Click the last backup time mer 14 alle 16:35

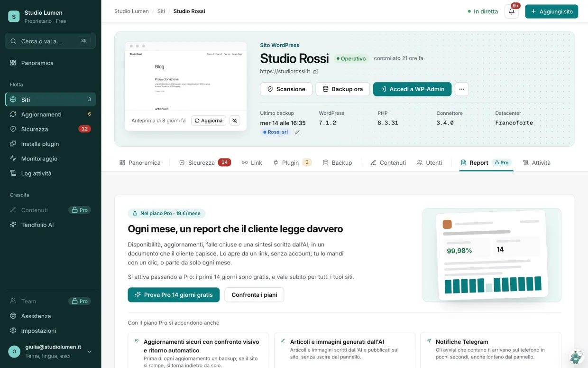coord(283,123)
